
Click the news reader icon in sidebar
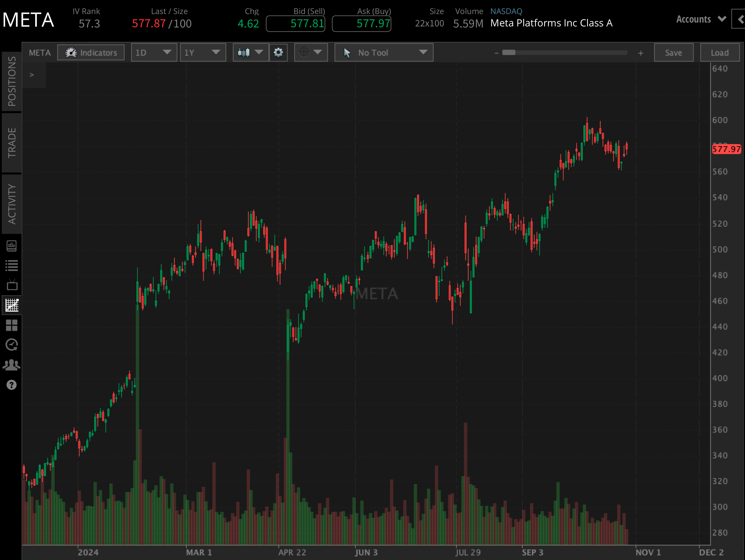pos(12,246)
